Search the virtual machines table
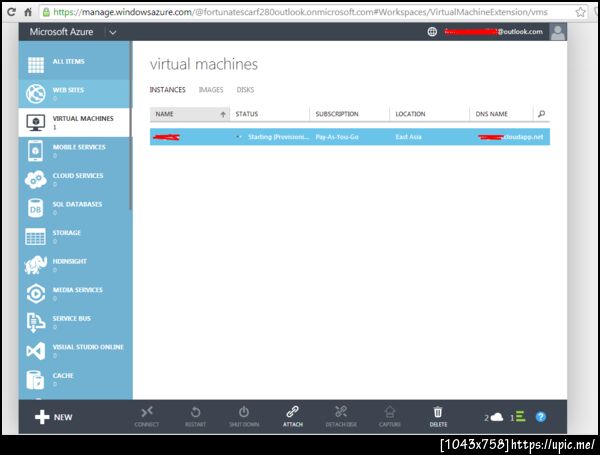This screenshot has height=455, width=600. [x=541, y=114]
